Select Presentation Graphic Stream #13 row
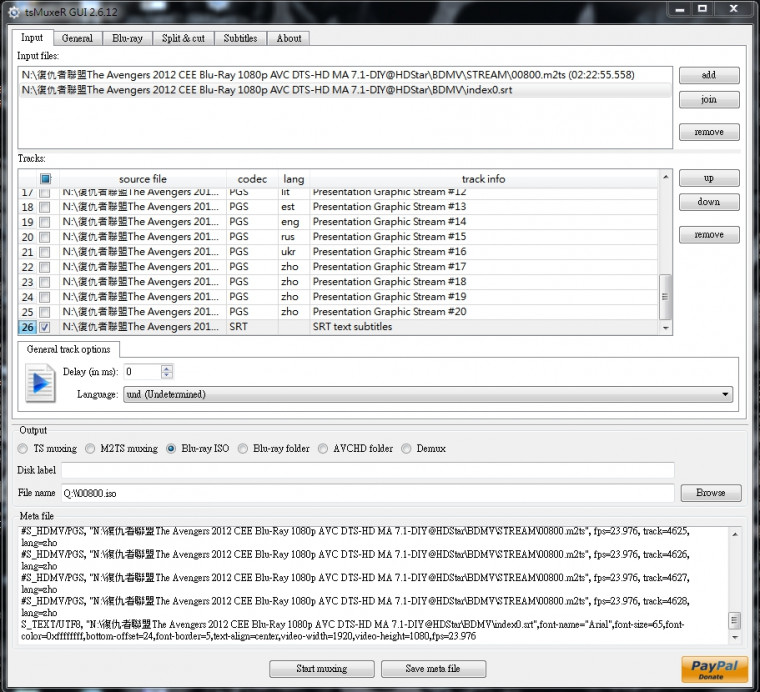Viewport: 760px width, 692px height. [338, 207]
